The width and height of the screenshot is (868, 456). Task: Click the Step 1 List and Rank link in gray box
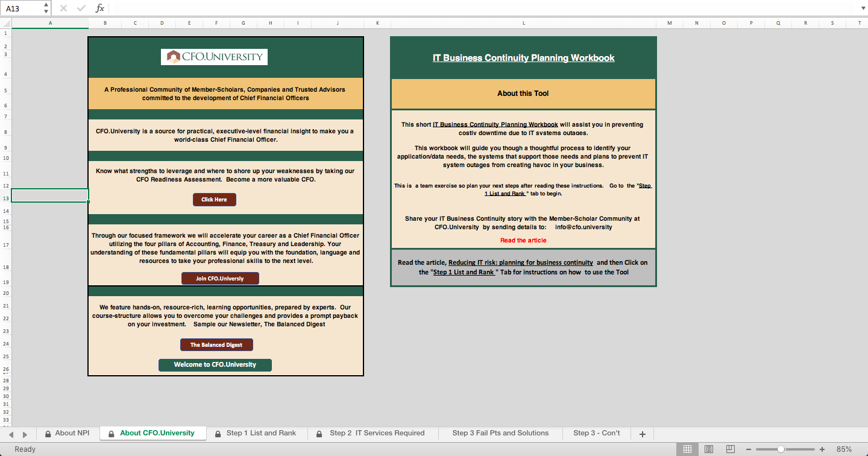(464, 273)
